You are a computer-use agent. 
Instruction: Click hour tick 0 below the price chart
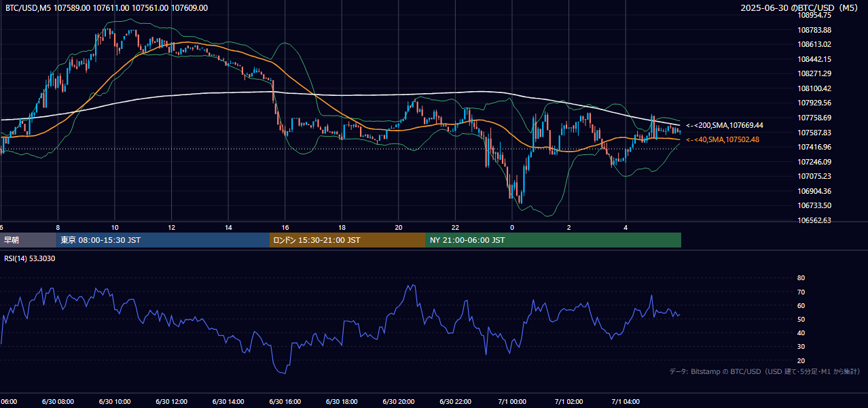[512, 227]
